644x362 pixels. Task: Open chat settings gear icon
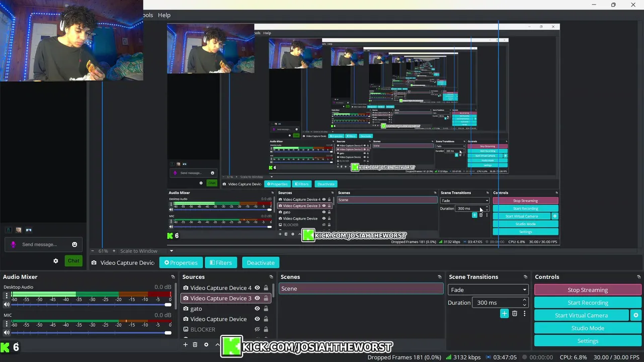coord(56,261)
